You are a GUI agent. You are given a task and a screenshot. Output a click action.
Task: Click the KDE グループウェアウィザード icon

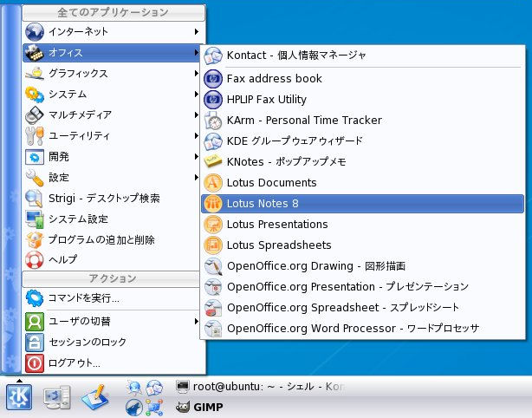tap(213, 140)
